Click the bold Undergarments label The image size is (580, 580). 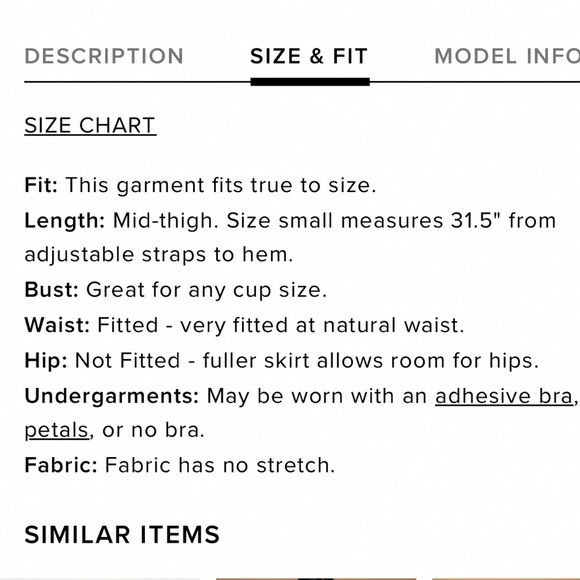[112, 397]
